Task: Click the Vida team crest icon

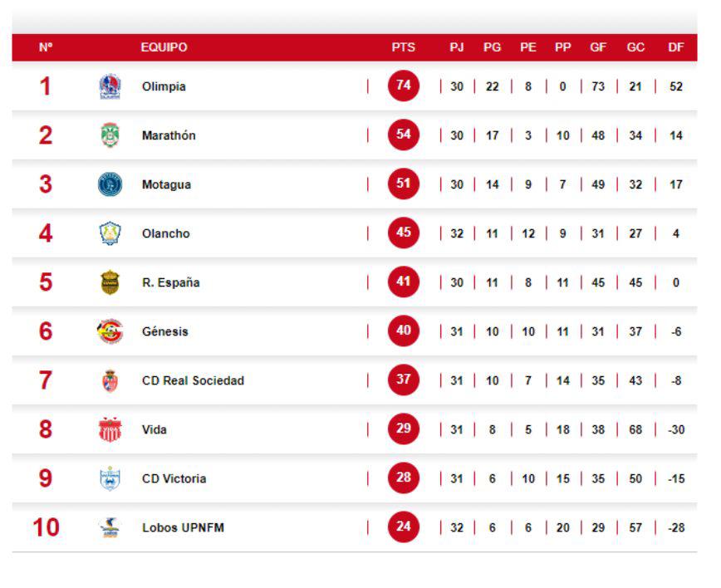Action: [110, 429]
